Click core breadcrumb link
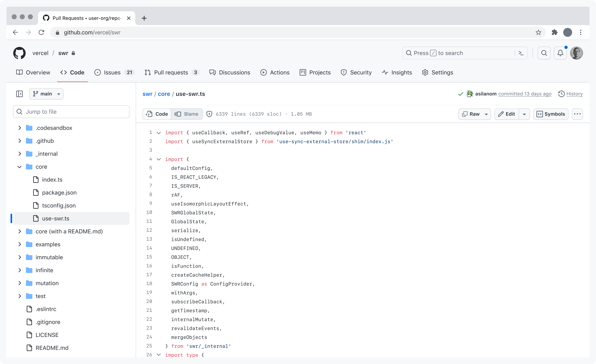 164,94
